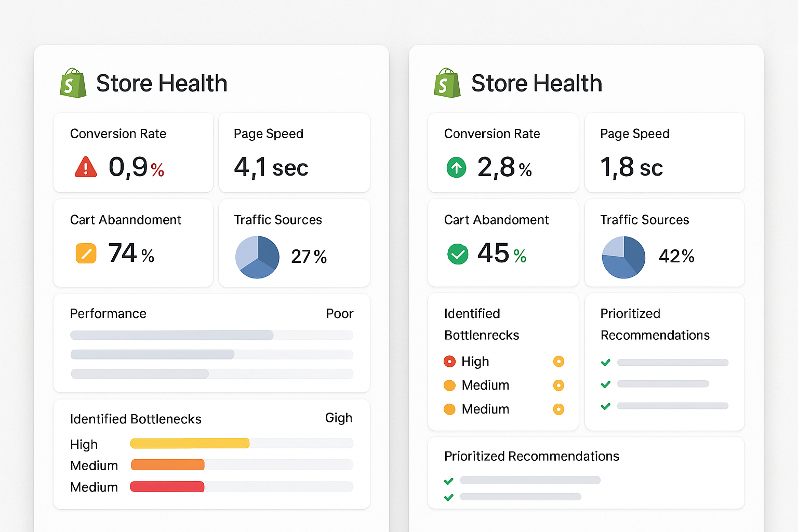The width and height of the screenshot is (798, 532).
Task: Switch to the Page Speed card showing 1,8 sc
Action: (x=664, y=152)
